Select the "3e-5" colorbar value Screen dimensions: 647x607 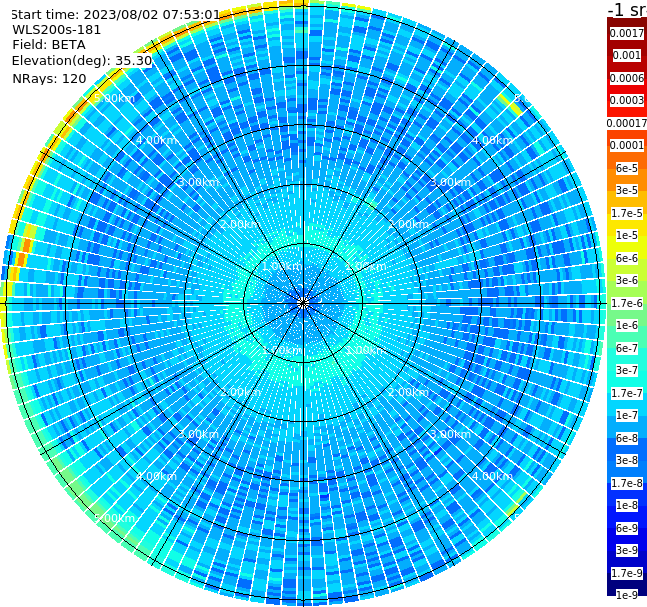click(x=627, y=190)
